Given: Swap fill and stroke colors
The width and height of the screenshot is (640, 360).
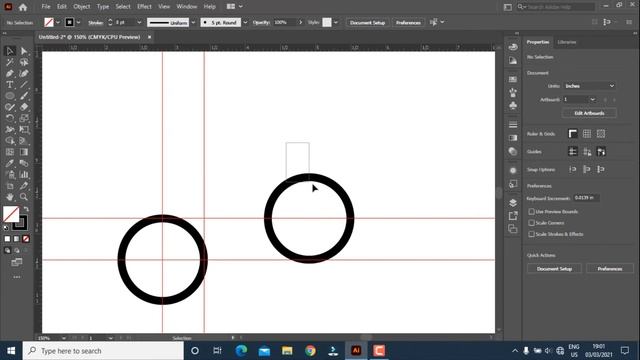Looking at the screenshot, I should coord(26,209).
